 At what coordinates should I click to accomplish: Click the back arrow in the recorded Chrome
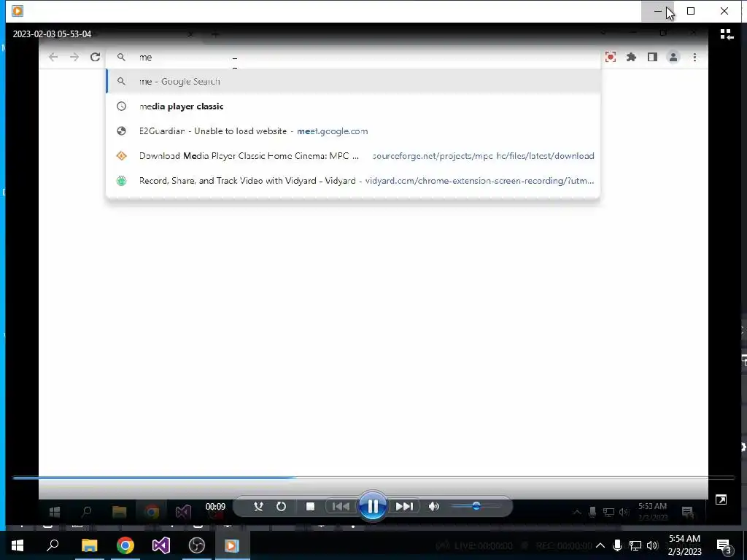(53, 57)
